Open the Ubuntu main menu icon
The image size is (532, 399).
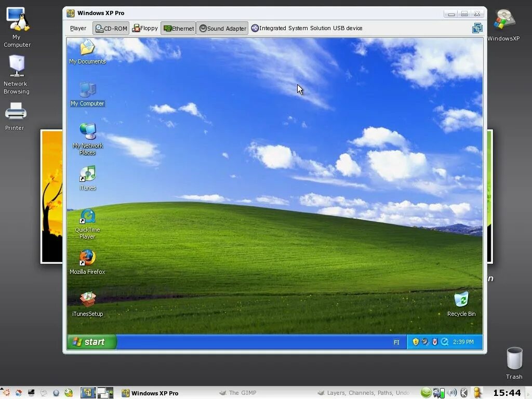point(6,393)
